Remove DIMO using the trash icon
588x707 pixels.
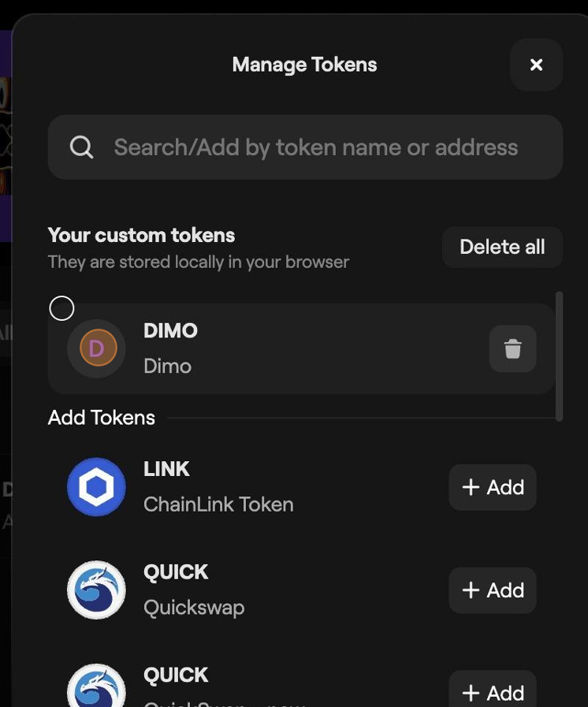[x=512, y=348]
